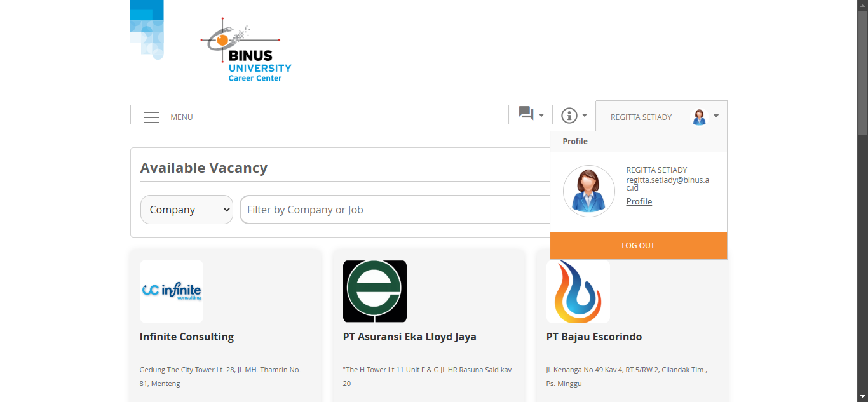Click the MENU label in navigation bar
Screen dimensions: 868x402
click(x=182, y=117)
